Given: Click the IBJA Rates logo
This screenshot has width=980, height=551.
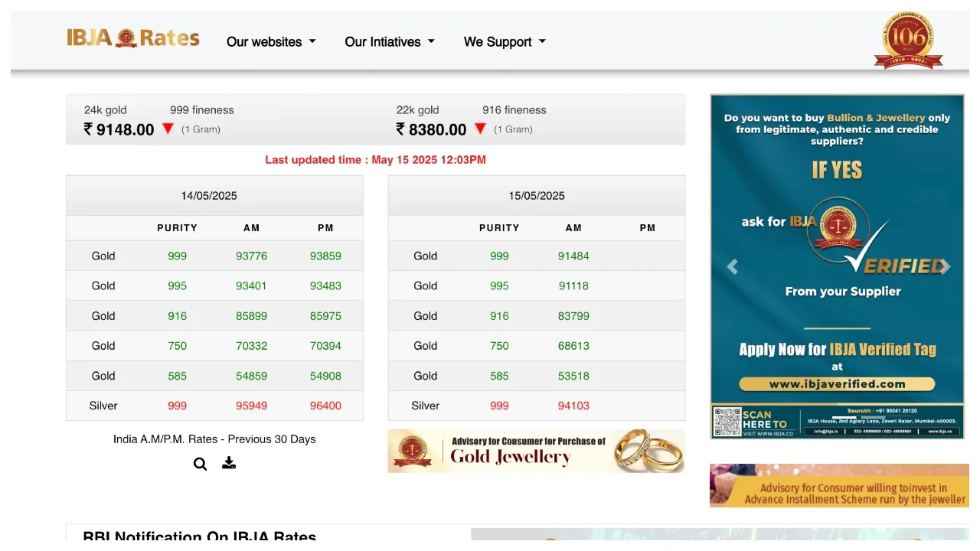Looking at the screenshot, I should [x=133, y=38].
